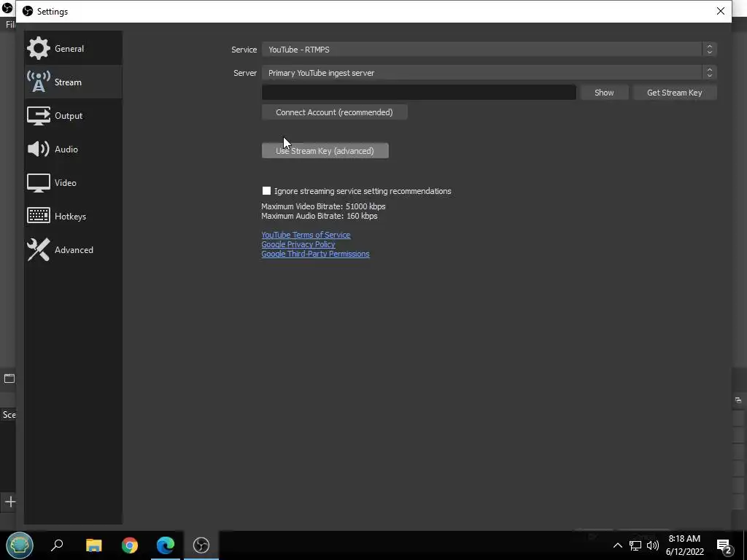Image resolution: width=747 pixels, height=560 pixels.
Task: Expand the Server dropdown with Primary YouTube ingest server
Action: 489,73
